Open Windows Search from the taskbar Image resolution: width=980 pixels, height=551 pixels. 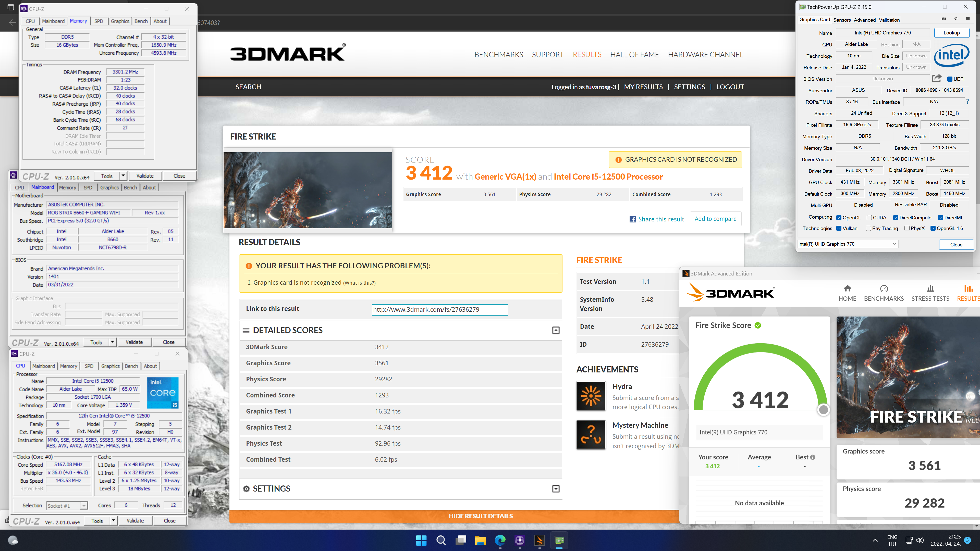click(x=441, y=540)
